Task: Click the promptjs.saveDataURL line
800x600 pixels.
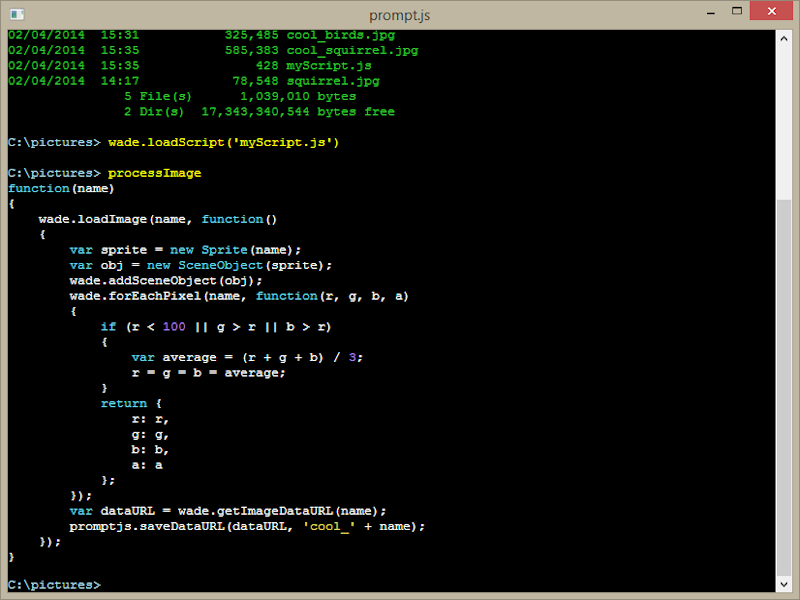Action: (x=247, y=526)
